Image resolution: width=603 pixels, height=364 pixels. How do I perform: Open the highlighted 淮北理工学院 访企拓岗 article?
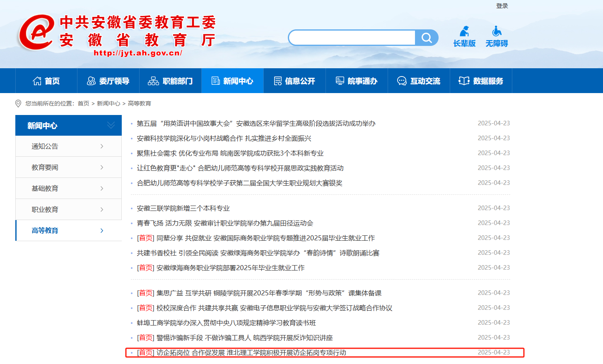[251, 353]
